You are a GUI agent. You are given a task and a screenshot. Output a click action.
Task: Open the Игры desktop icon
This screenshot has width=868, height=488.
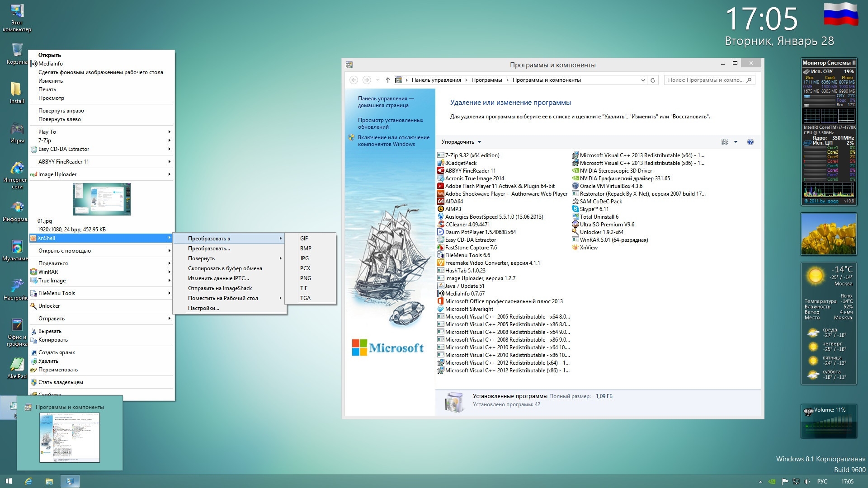click(x=17, y=132)
